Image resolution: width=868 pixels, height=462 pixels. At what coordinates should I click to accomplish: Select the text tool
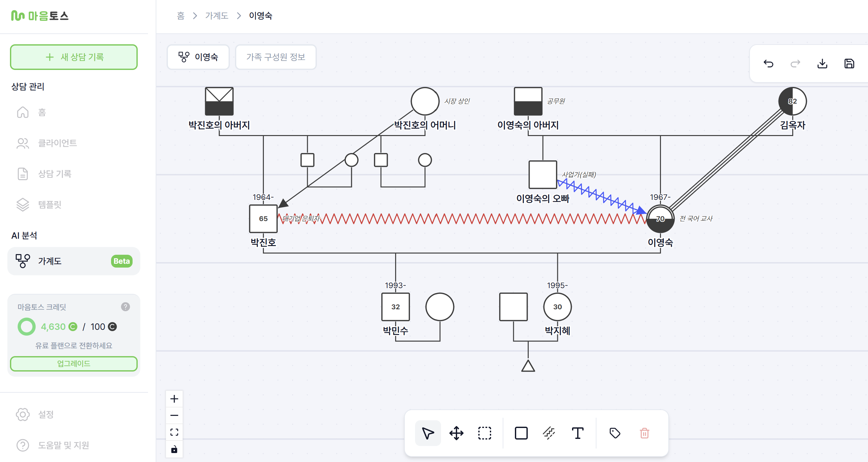point(577,433)
